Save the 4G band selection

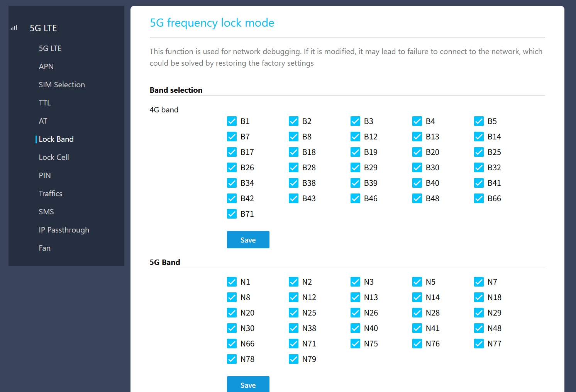tap(248, 240)
